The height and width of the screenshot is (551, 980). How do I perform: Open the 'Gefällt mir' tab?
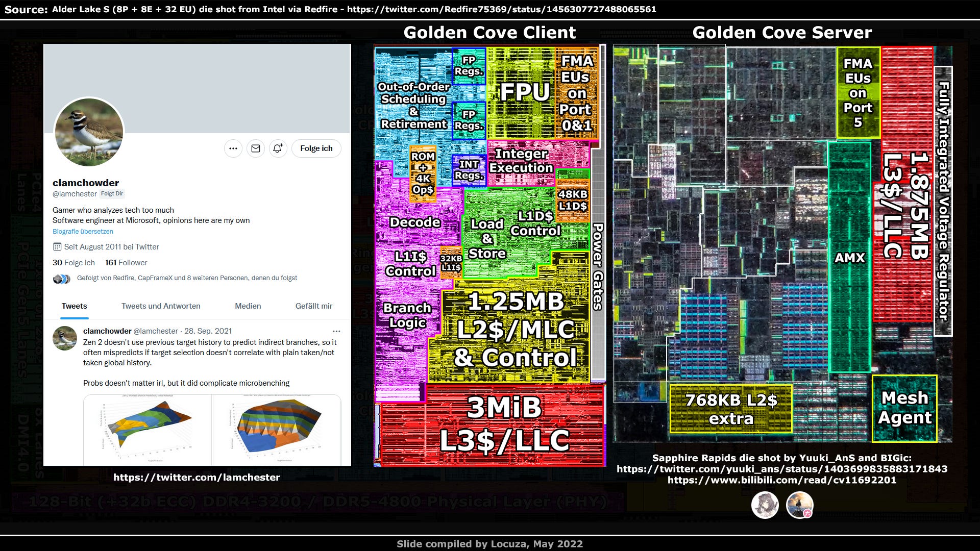[x=313, y=306]
